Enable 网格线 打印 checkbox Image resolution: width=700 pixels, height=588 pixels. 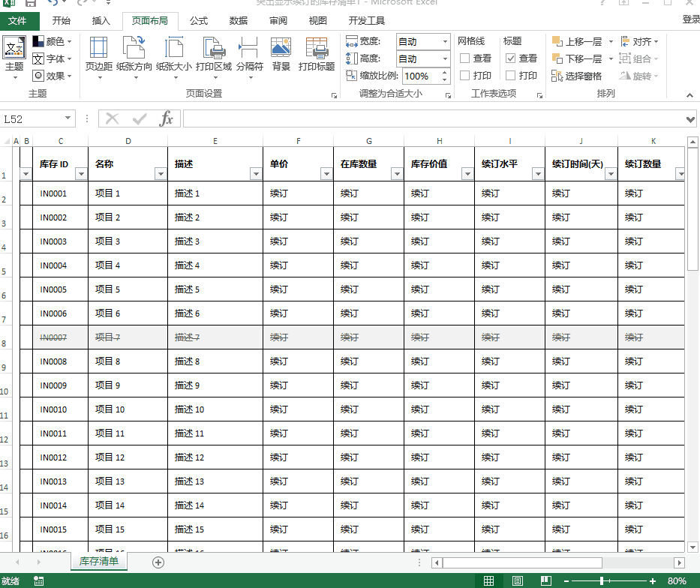(464, 76)
